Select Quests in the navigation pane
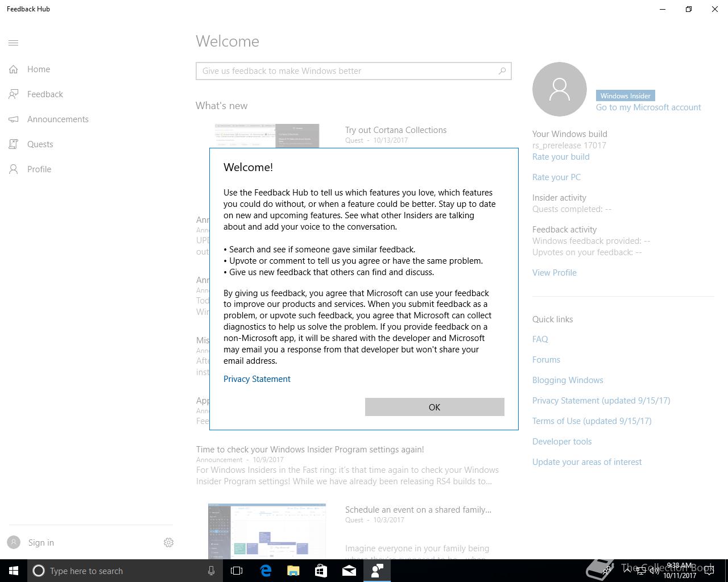Image resolution: width=728 pixels, height=582 pixels. [x=91, y=144]
